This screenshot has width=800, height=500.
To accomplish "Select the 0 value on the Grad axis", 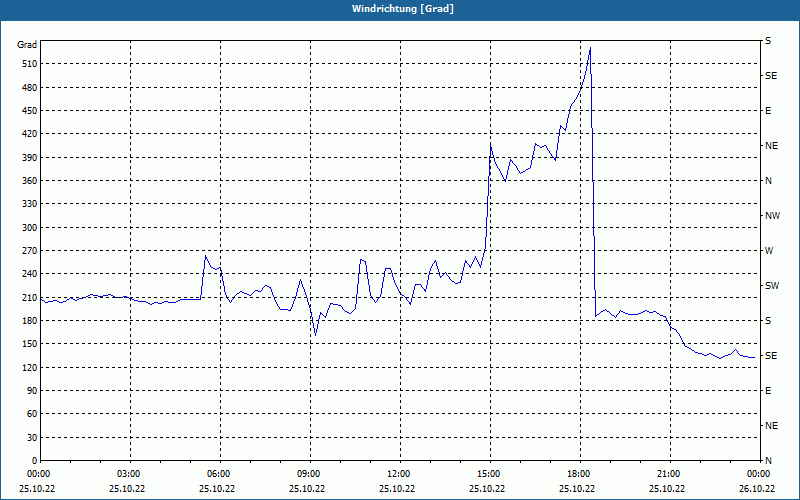I will (34, 461).
